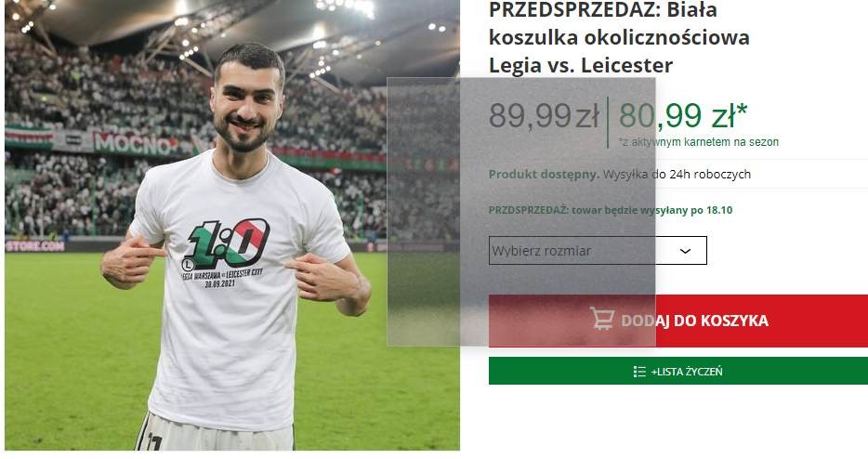Click the 'z aktywnym karnetem na sezon' note

(x=699, y=142)
